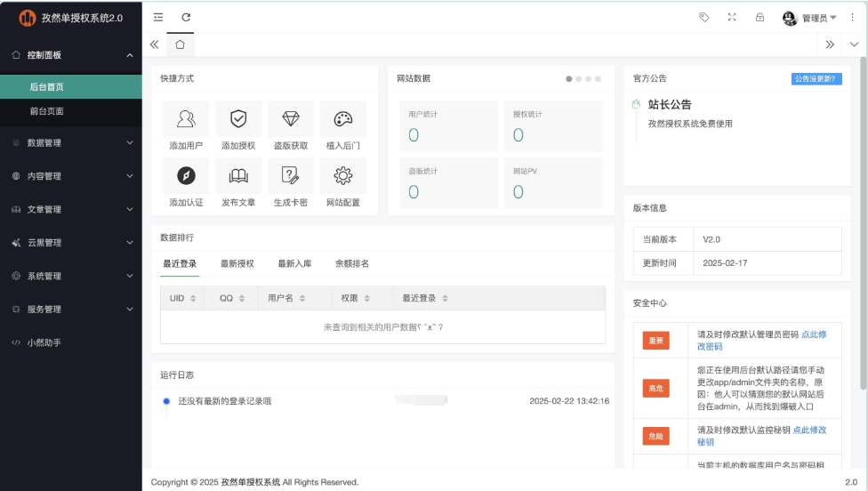Expand the 系统管理 sidebar menu
This screenshot has width=868, height=491.
[71, 276]
